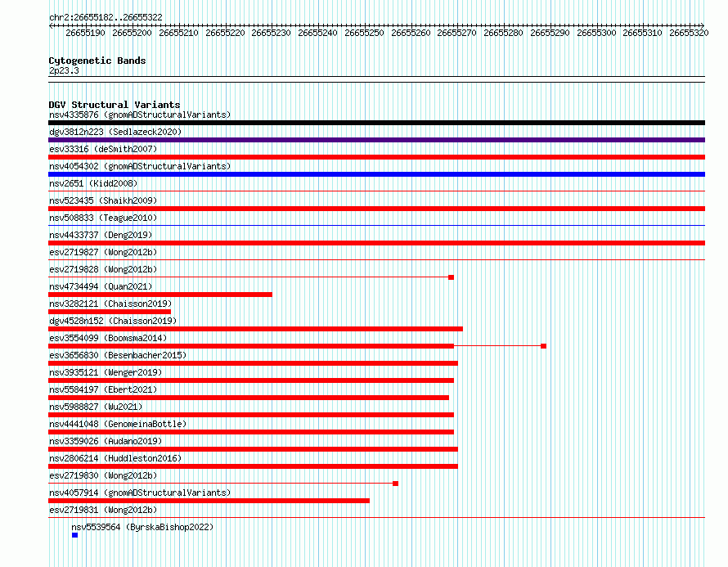The image size is (728, 567).
Task: Click nsv4734494 (Quan2021) label
Action: tap(101, 286)
